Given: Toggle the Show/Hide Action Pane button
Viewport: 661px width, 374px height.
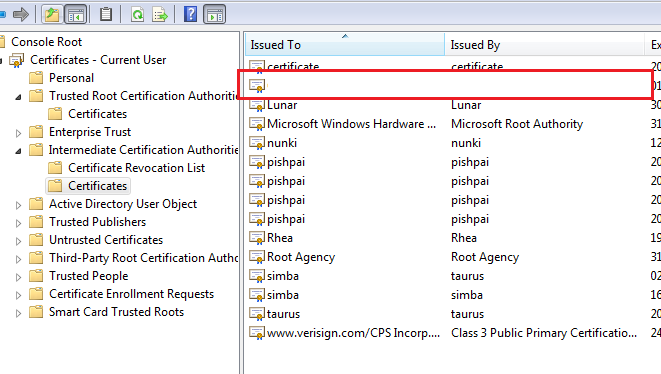Looking at the screenshot, I should click(215, 14).
